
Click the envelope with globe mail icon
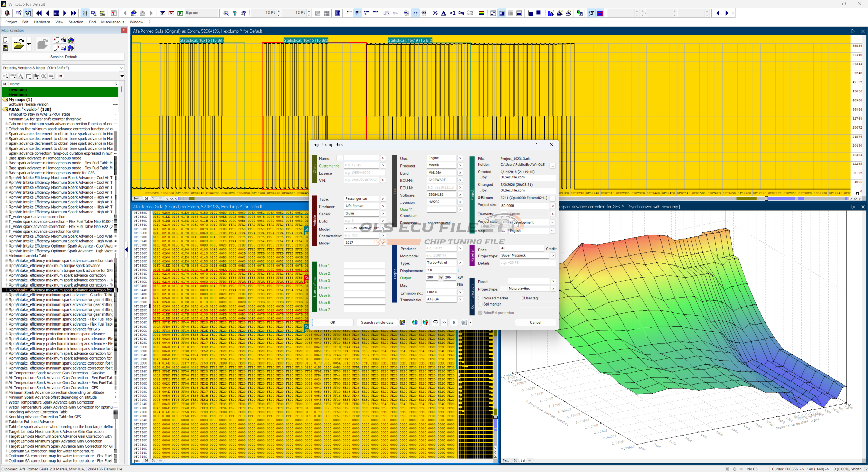coord(63,48)
